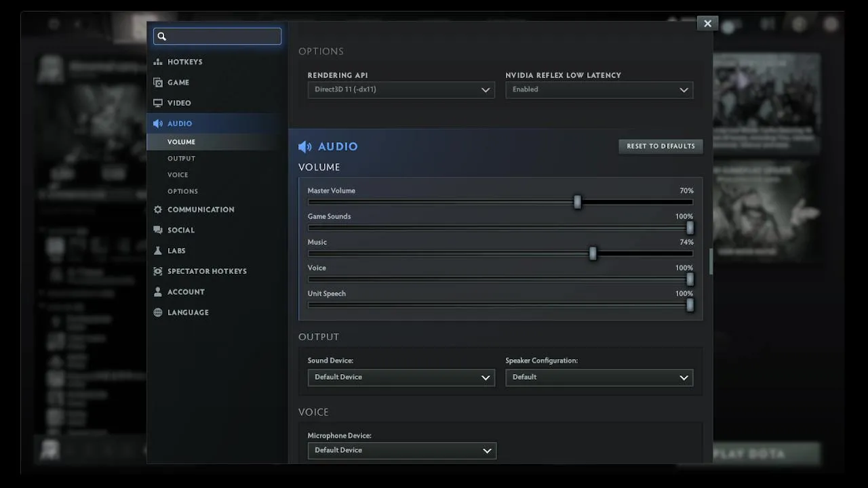
Task: Open NVIDIA Reflex Low Latency dropdown
Action: (599, 89)
